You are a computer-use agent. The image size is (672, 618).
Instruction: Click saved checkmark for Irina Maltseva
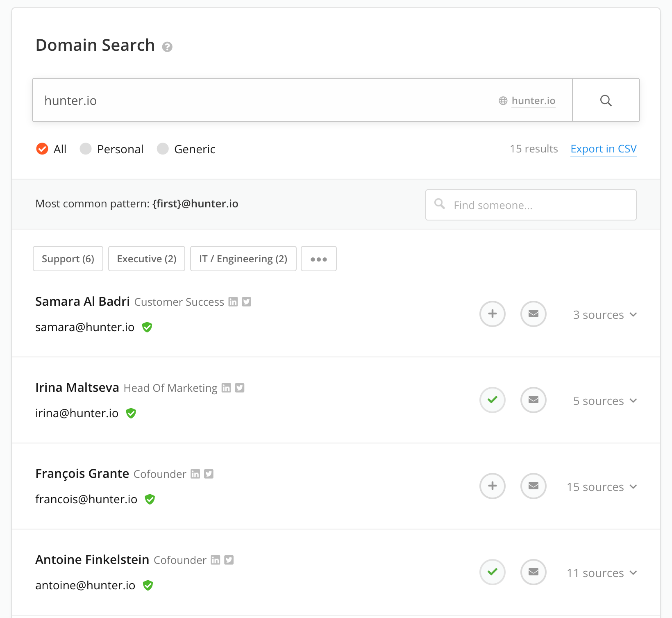(x=493, y=400)
